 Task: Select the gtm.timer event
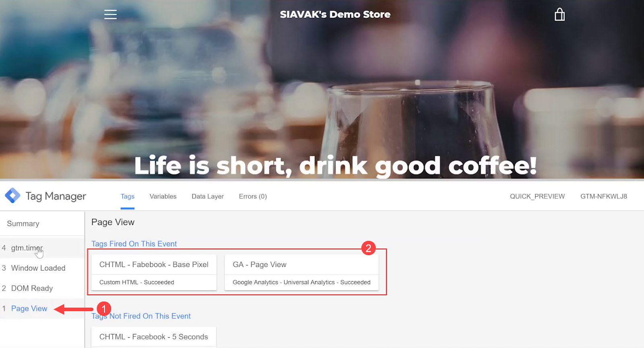pos(42,248)
